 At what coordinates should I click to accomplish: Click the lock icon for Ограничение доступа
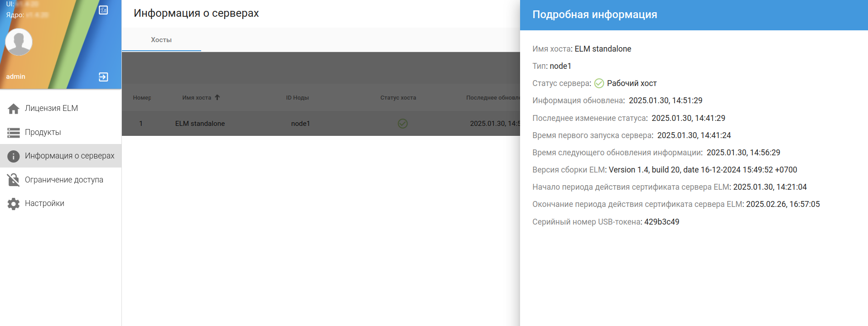14,180
